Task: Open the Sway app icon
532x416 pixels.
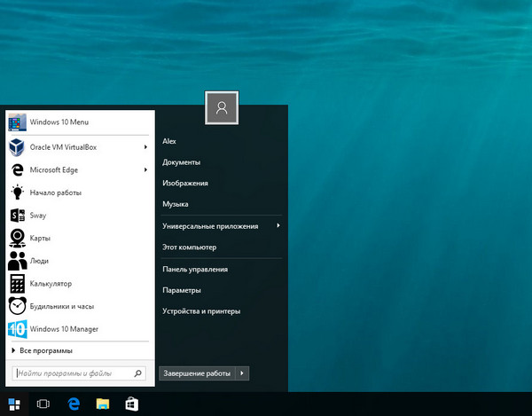Action: (x=17, y=215)
